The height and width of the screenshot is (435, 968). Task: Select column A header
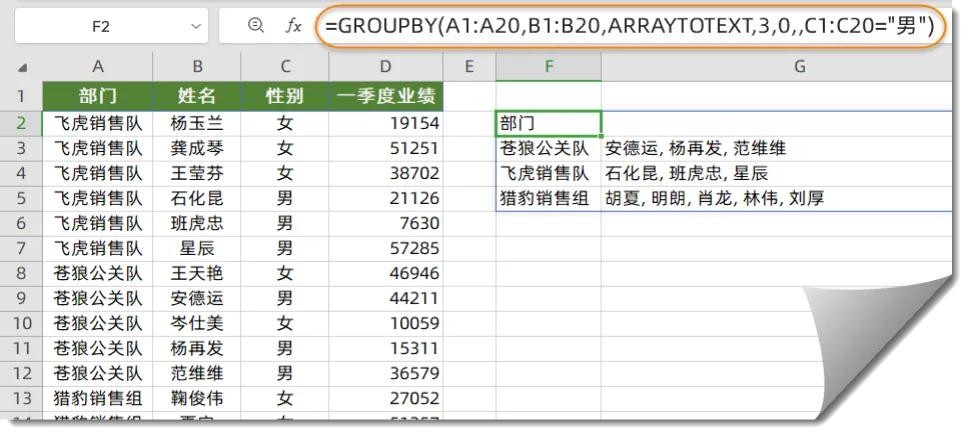coord(98,67)
